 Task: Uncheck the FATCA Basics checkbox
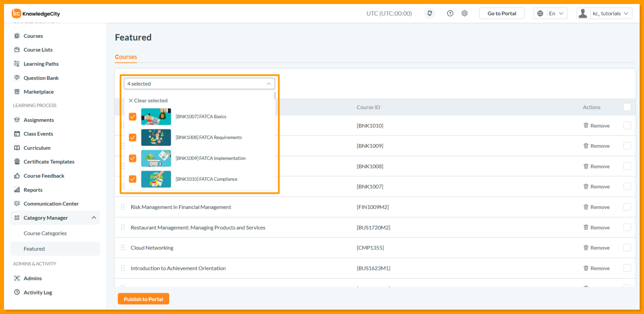click(x=132, y=117)
